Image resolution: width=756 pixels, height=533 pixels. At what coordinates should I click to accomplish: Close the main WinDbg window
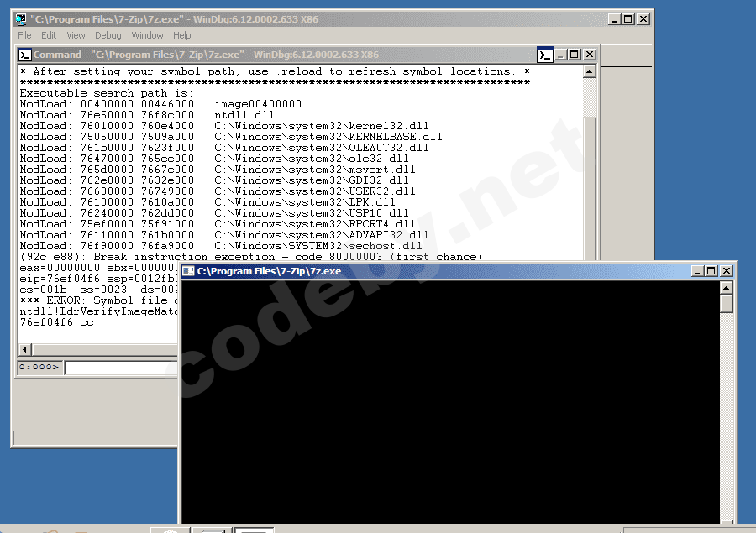pyautogui.click(x=643, y=19)
